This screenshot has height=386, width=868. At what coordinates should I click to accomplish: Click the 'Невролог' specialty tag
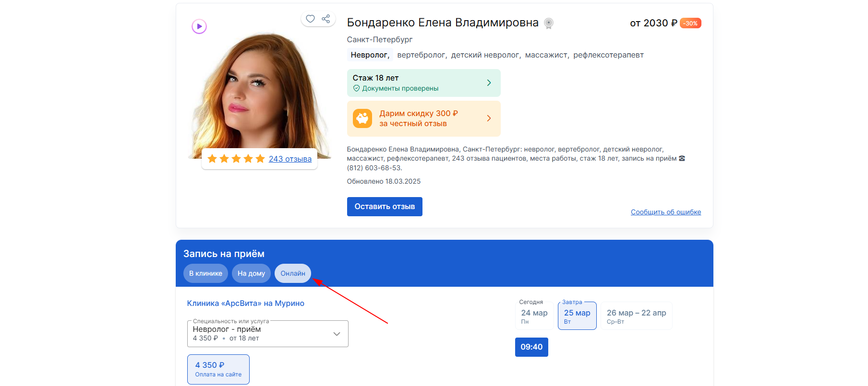(x=370, y=55)
